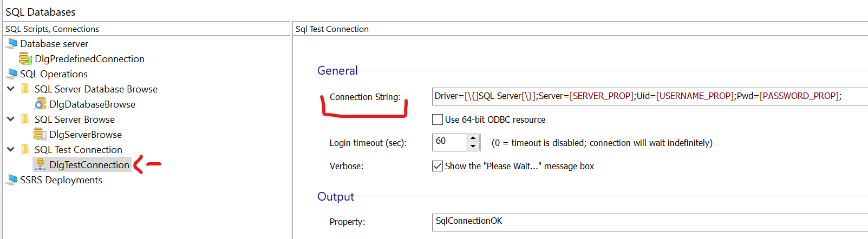Collapse the SQL Server Database Browse node
Image resolution: width=868 pixels, height=239 pixels.
(x=10, y=89)
